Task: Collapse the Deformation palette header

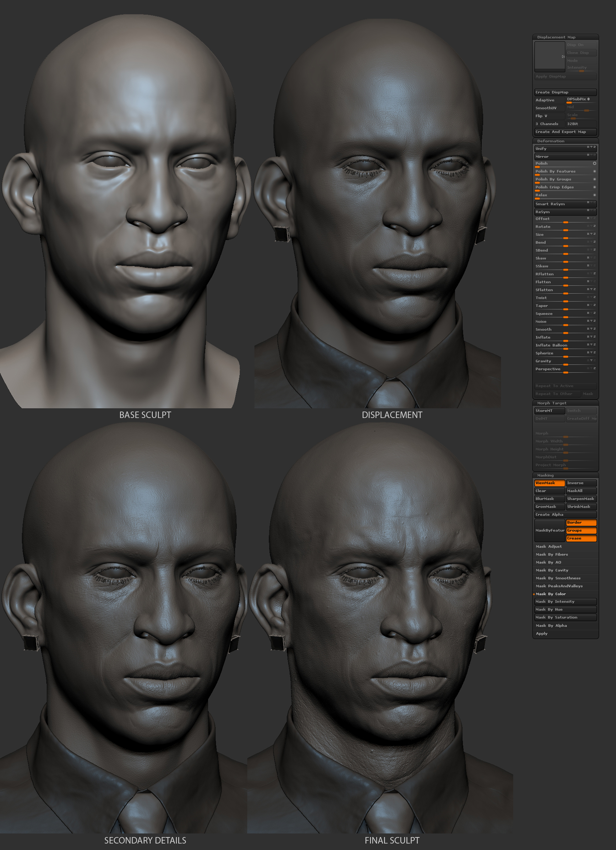Action: 551,141
